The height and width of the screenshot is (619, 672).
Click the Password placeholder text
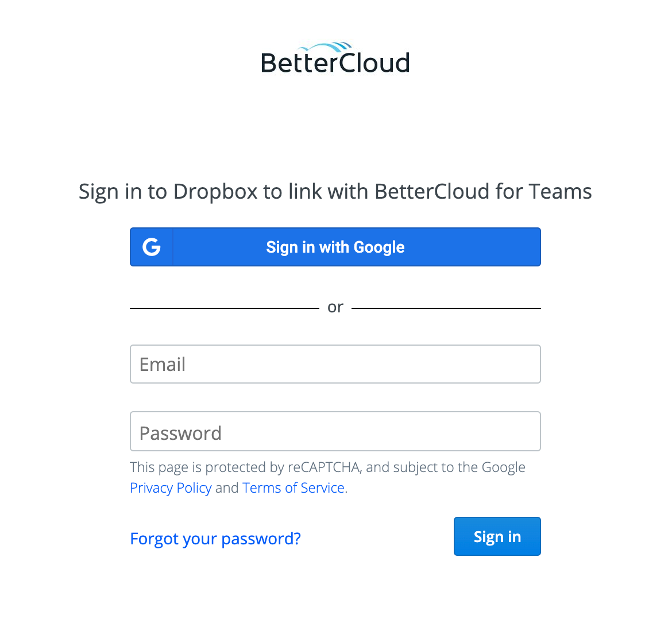pyautogui.click(x=180, y=432)
